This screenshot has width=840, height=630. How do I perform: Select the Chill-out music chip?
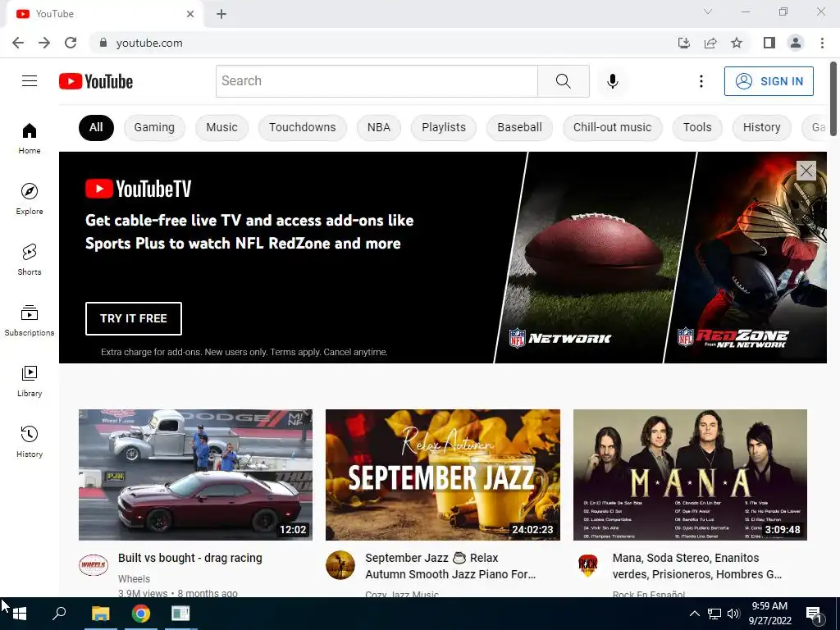pyautogui.click(x=612, y=127)
